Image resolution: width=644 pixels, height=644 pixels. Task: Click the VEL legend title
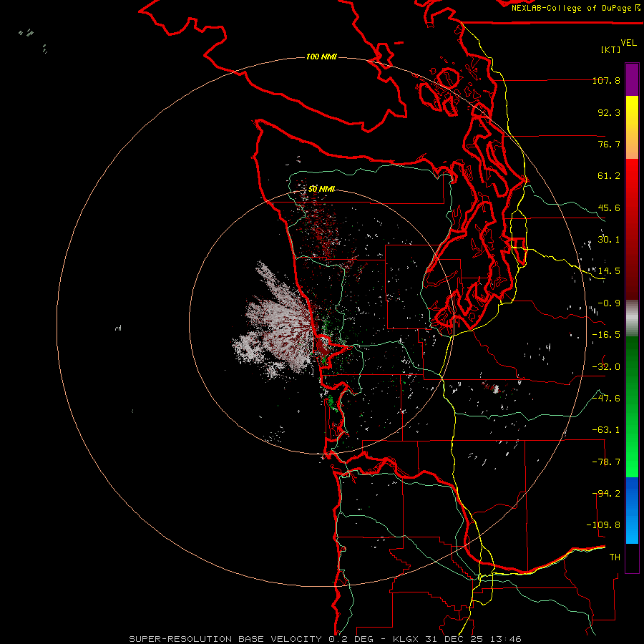point(628,43)
